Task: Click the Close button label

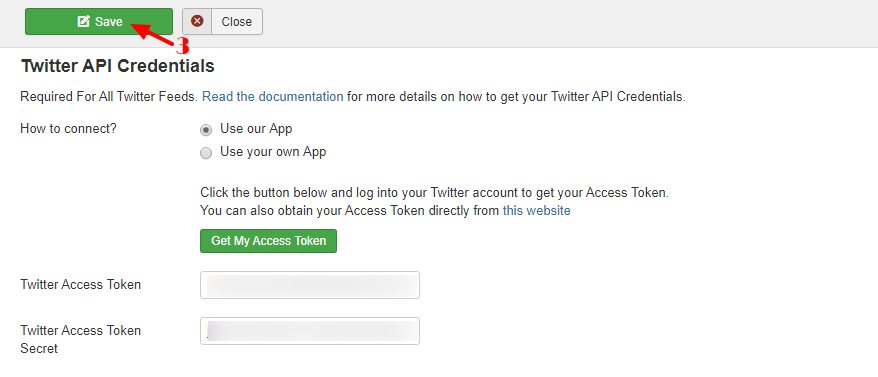Action: click(x=236, y=22)
